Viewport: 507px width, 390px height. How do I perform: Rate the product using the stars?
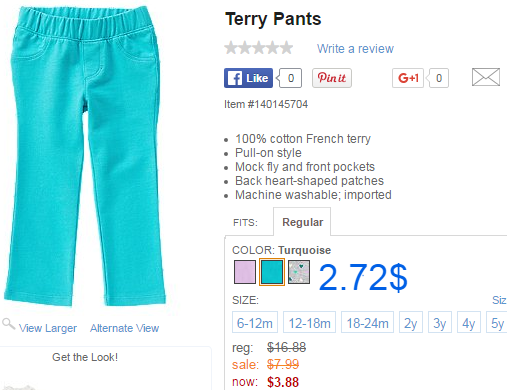coord(259,48)
